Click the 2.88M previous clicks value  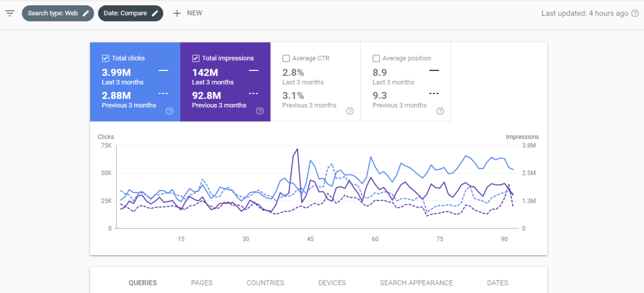pos(116,95)
